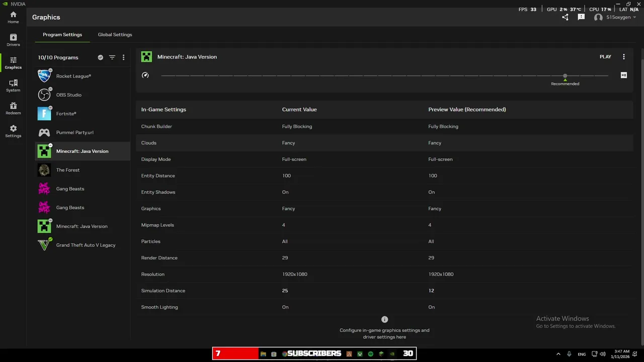Screen dimensions: 644x362
Task: Click the Rocket League program icon
Action: (44, 76)
